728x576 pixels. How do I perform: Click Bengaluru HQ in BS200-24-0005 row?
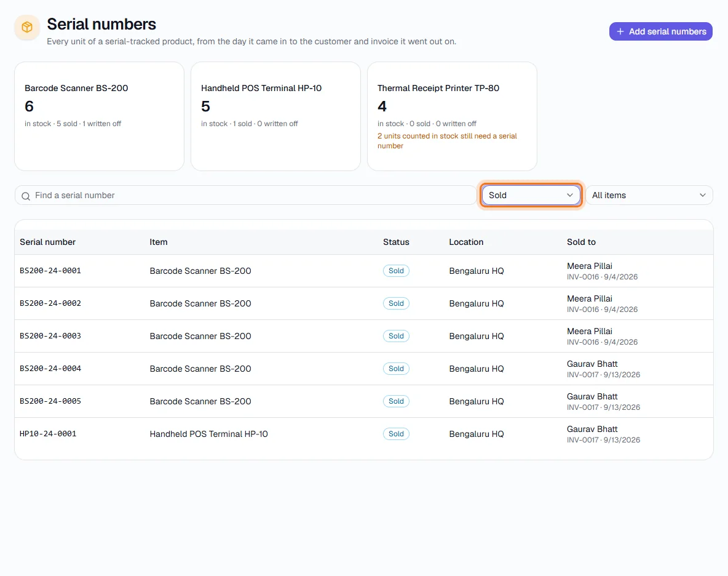[x=477, y=401]
